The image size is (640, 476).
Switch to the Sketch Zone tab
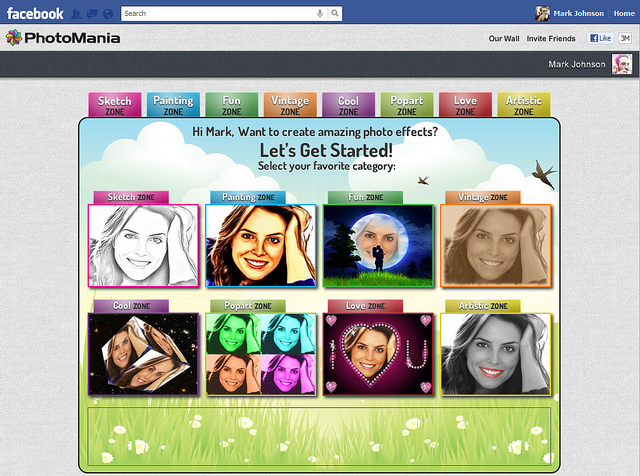(114, 105)
